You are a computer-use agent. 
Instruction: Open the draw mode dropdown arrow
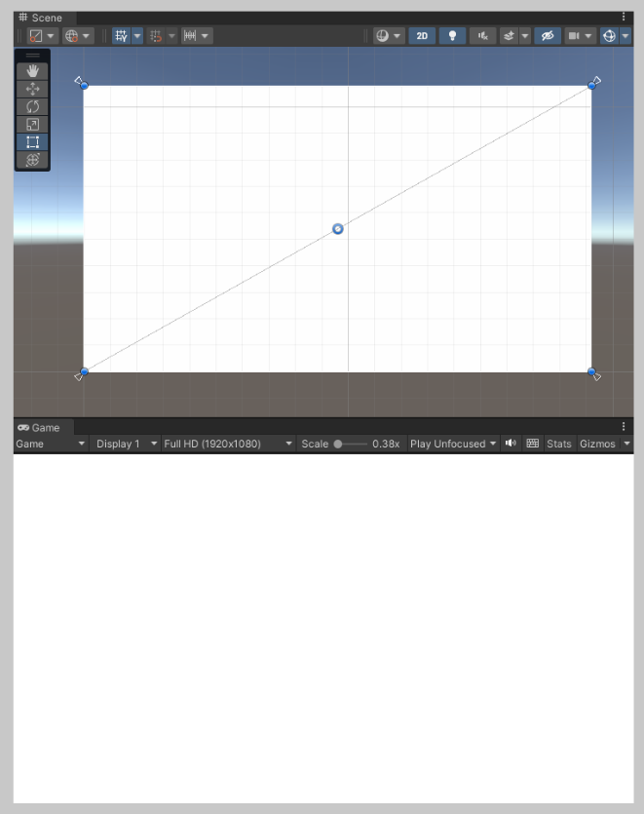(x=397, y=36)
